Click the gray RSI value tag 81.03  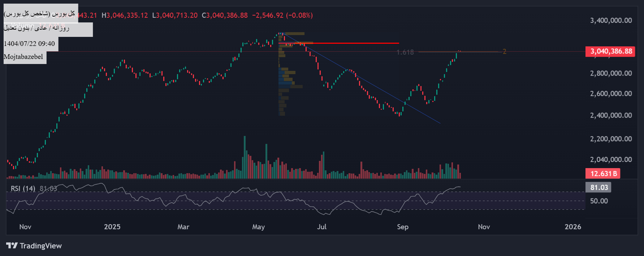tap(599, 187)
